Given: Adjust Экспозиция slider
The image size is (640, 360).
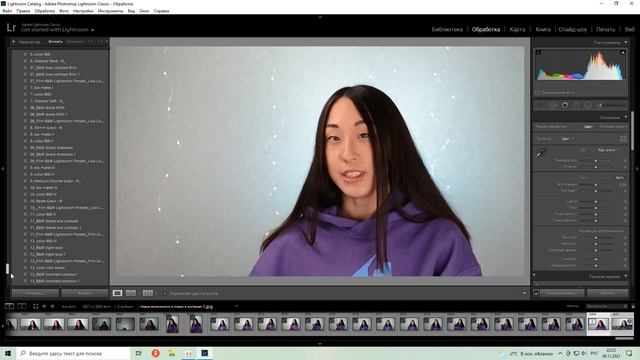Looking at the screenshot, I should tap(596, 185).
